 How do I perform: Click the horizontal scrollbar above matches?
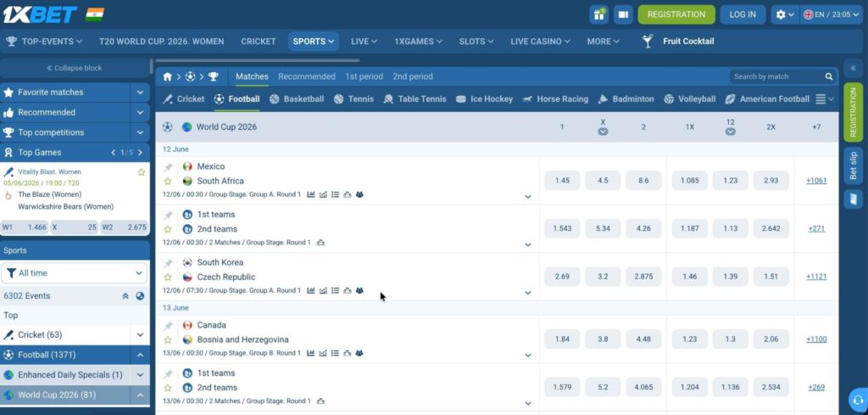(258, 60)
